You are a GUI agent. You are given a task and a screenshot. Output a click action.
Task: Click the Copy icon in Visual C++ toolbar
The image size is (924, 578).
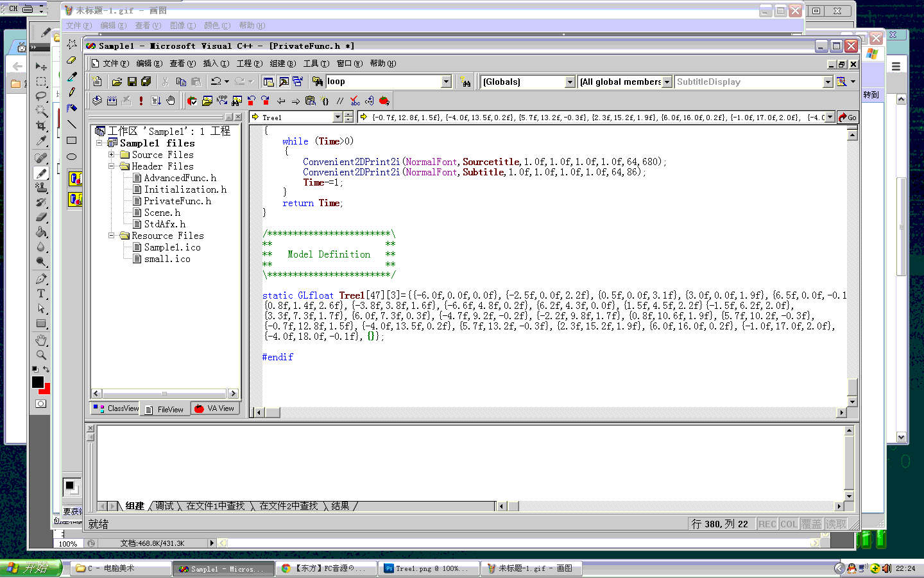pyautogui.click(x=181, y=82)
